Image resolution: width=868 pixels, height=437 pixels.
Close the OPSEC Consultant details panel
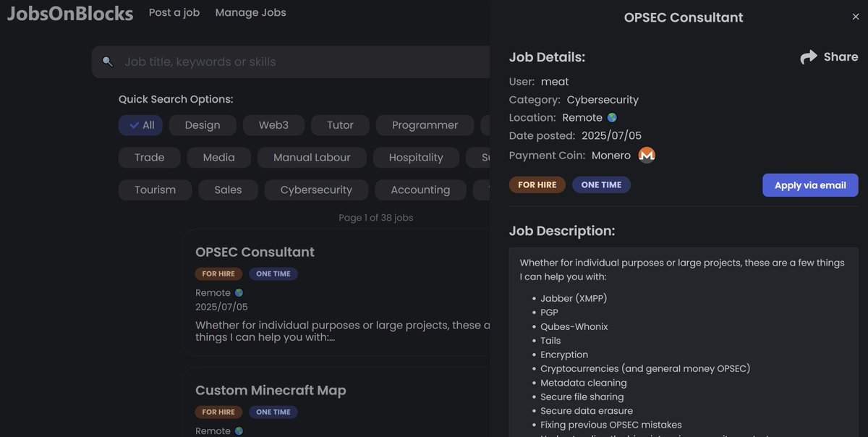pos(856,17)
